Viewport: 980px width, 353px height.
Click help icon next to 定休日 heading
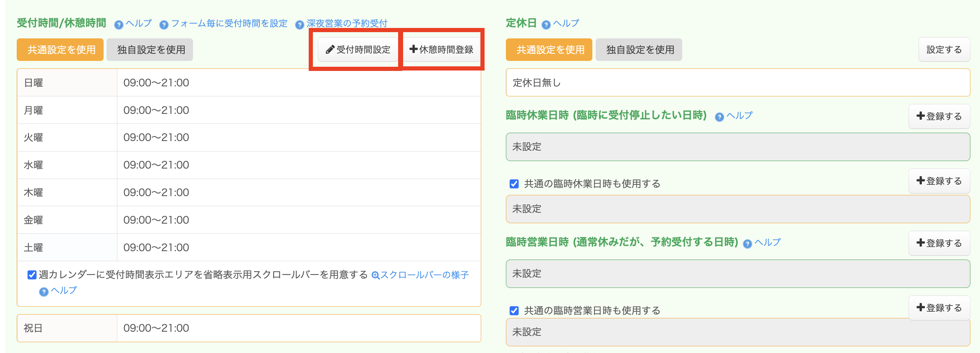click(546, 25)
